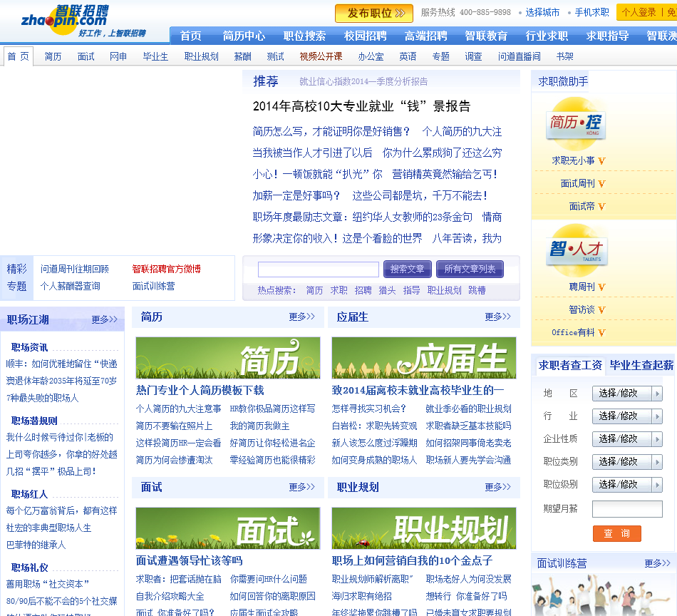
Task: Open the 简历·控 badge icon
Action: (x=576, y=123)
